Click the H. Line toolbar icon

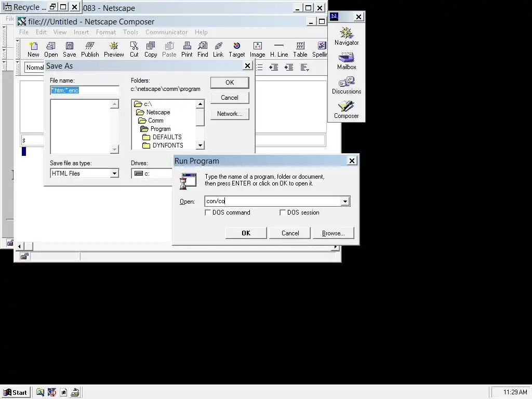coord(279,49)
